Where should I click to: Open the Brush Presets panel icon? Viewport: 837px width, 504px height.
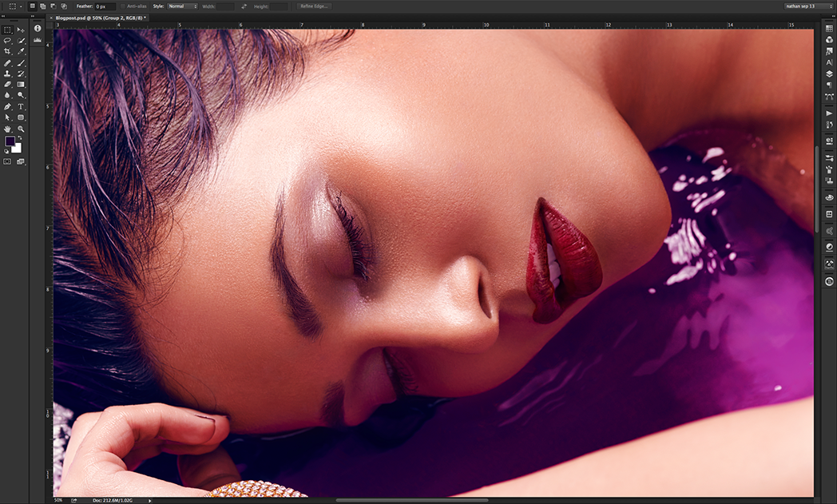829,170
